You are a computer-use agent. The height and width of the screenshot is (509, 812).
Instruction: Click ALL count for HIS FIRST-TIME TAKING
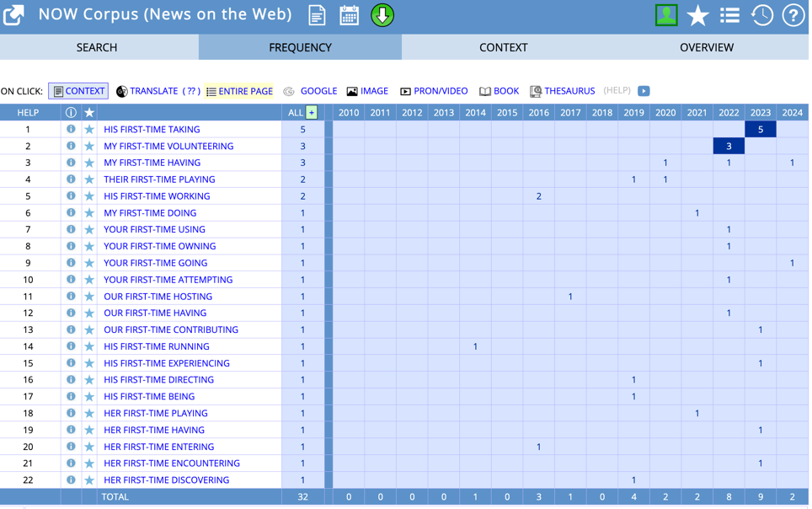click(x=303, y=129)
